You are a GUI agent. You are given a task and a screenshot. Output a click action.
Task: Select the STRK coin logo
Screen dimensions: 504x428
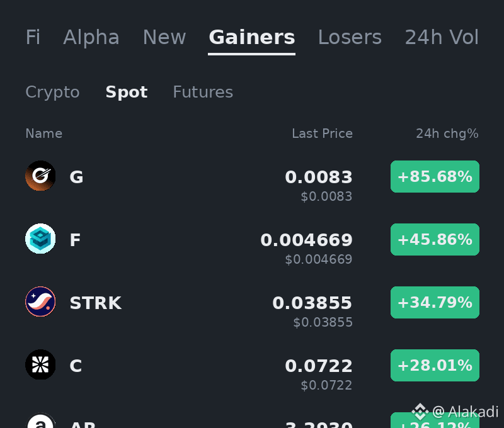(x=40, y=301)
